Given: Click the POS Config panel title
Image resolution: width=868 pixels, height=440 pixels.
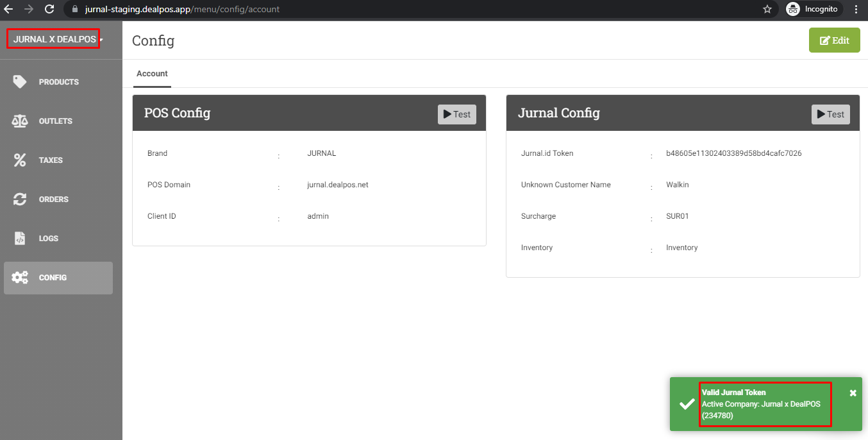Looking at the screenshot, I should tap(177, 113).
